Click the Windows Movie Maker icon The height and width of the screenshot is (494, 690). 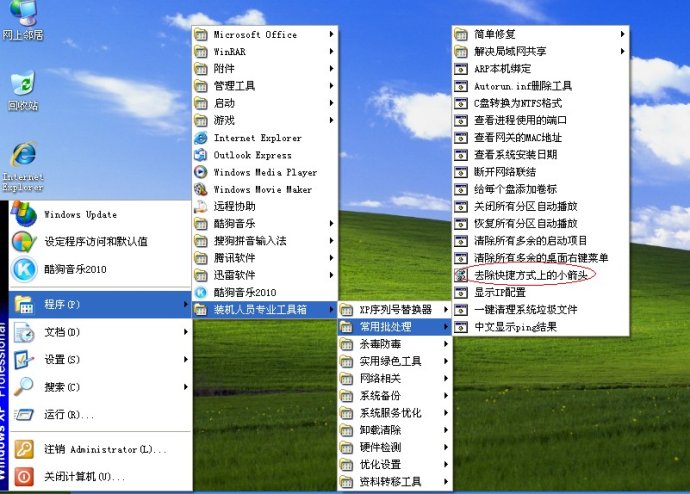[201, 189]
